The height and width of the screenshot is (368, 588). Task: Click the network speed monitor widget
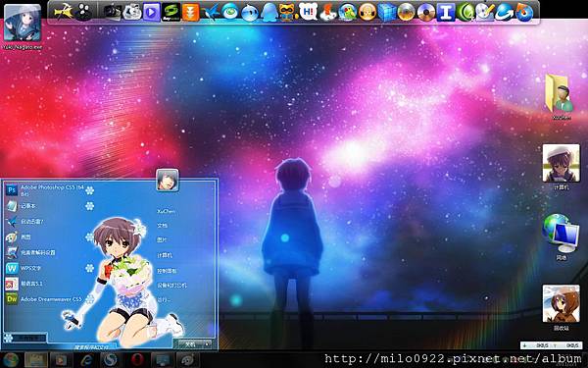click(551, 345)
